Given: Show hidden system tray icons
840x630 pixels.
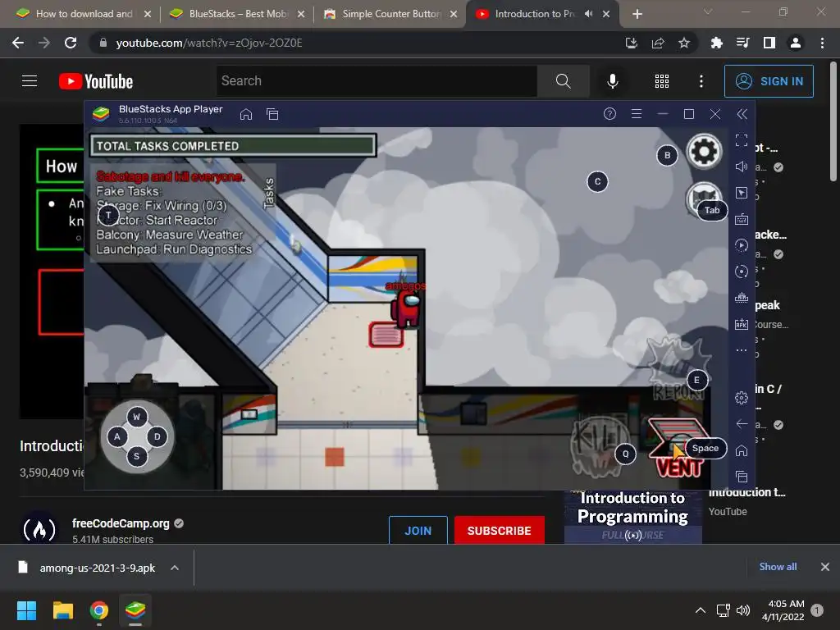Looking at the screenshot, I should pos(701,610).
